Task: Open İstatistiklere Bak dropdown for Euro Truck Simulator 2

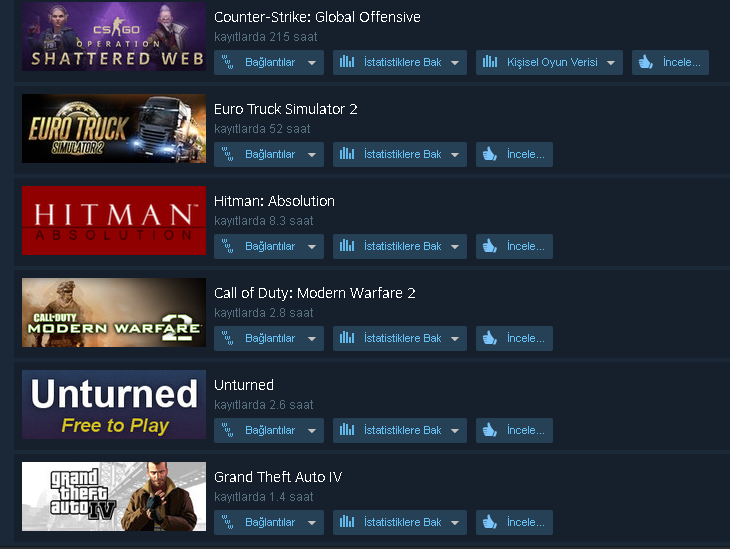Action: coord(455,155)
